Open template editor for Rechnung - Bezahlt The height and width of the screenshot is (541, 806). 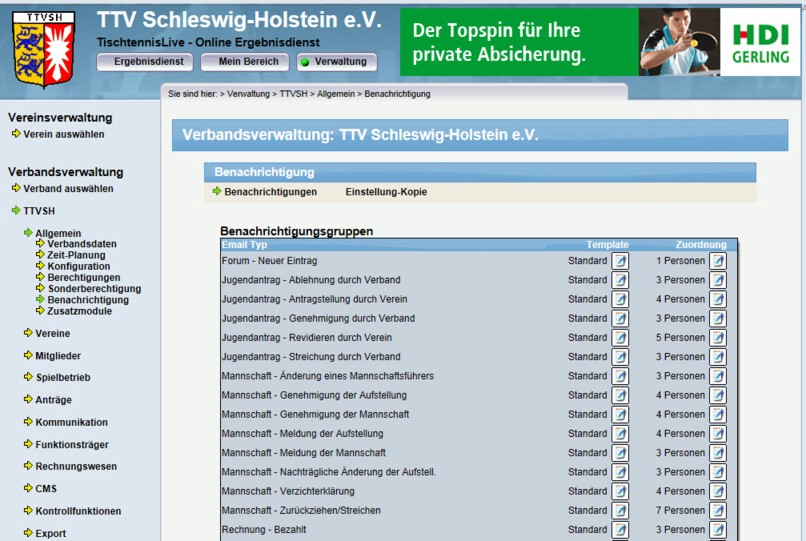pos(620,530)
